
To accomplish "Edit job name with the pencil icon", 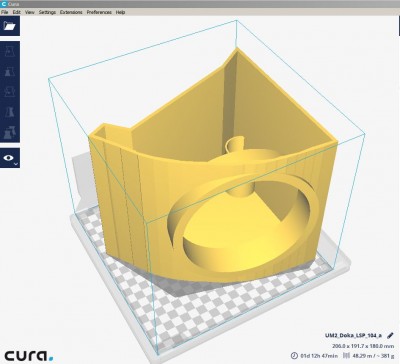I will coord(390,335).
